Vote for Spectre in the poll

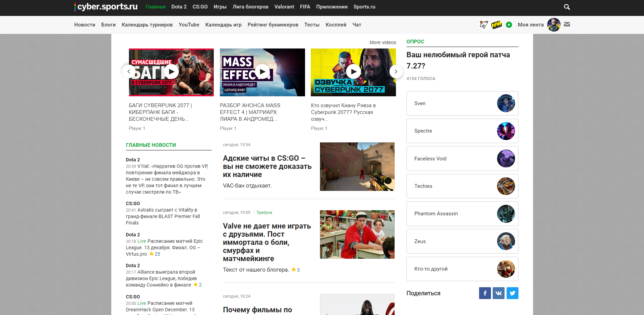[462, 131]
